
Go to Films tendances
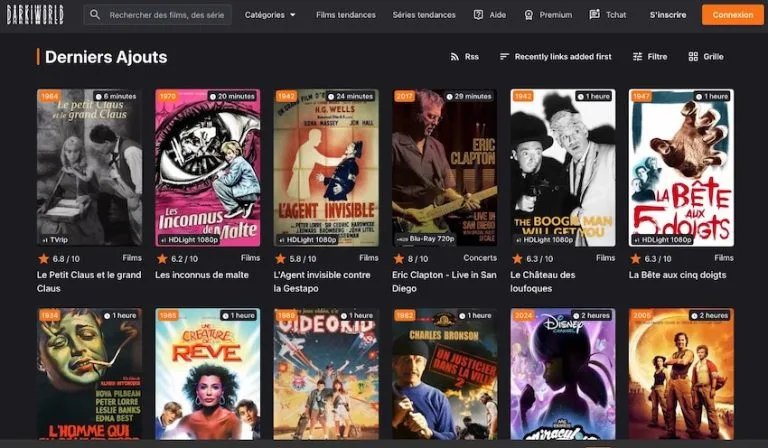pos(346,15)
